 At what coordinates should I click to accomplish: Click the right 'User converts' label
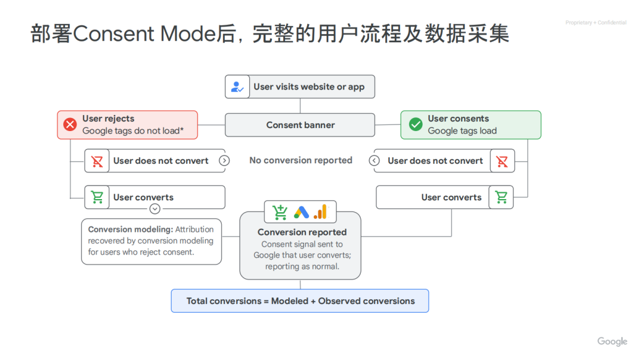click(x=451, y=197)
